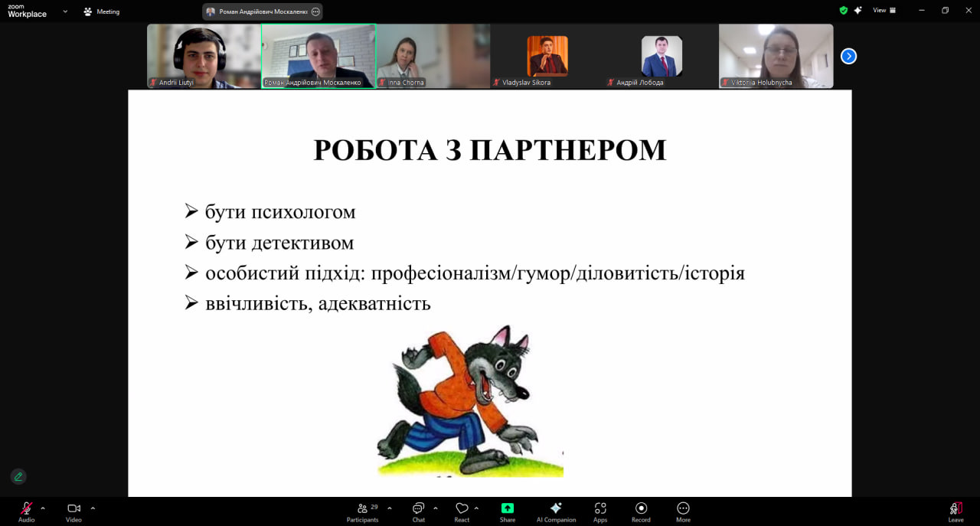980x526 pixels.
Task: Select Vladyslav Sikora's profile thumbnail
Action: tap(547, 56)
